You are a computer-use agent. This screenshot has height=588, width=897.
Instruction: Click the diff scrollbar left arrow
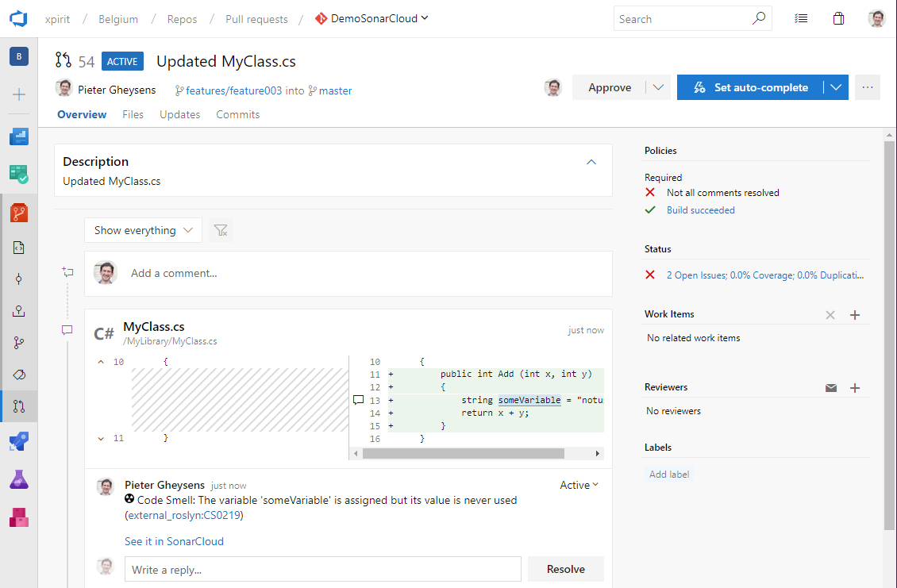pos(356,454)
